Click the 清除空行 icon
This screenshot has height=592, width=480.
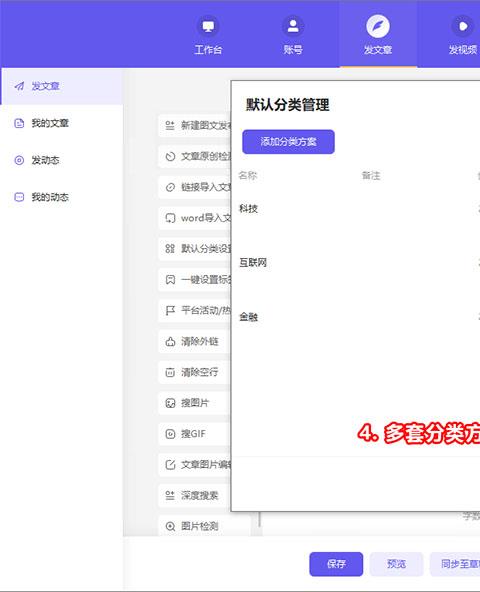point(170,373)
